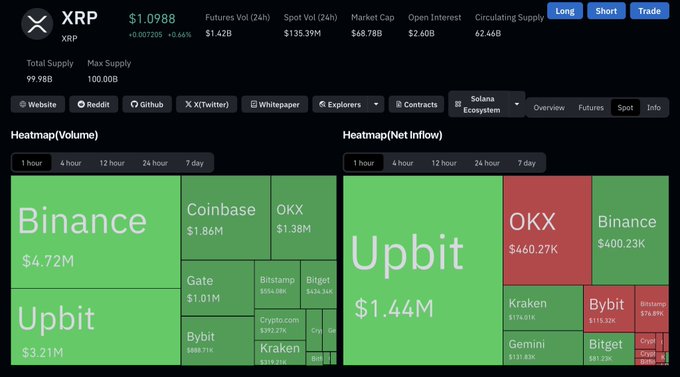680x377 pixels.
Task: Click the Gemini inflow tile
Action: (x=543, y=348)
